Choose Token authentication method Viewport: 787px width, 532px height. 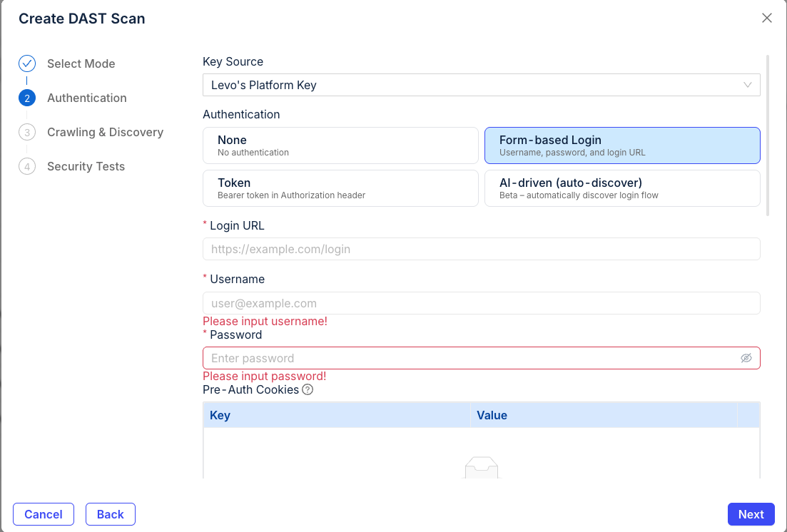click(340, 188)
